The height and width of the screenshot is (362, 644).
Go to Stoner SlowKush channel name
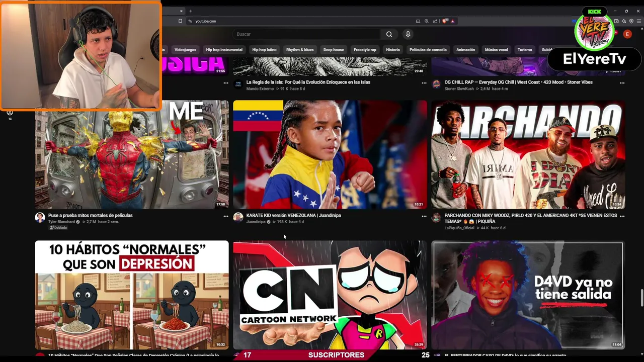tap(459, 88)
